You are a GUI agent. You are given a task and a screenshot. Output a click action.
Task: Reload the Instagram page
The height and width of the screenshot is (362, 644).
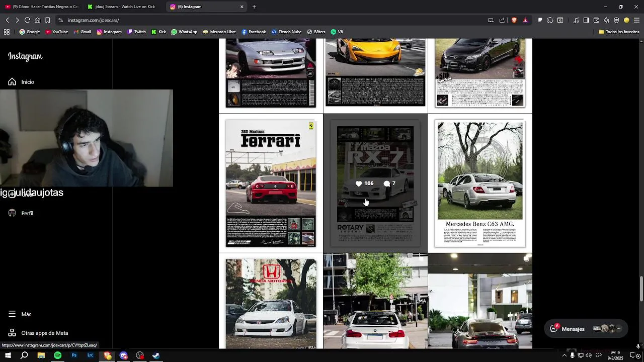[x=27, y=20]
